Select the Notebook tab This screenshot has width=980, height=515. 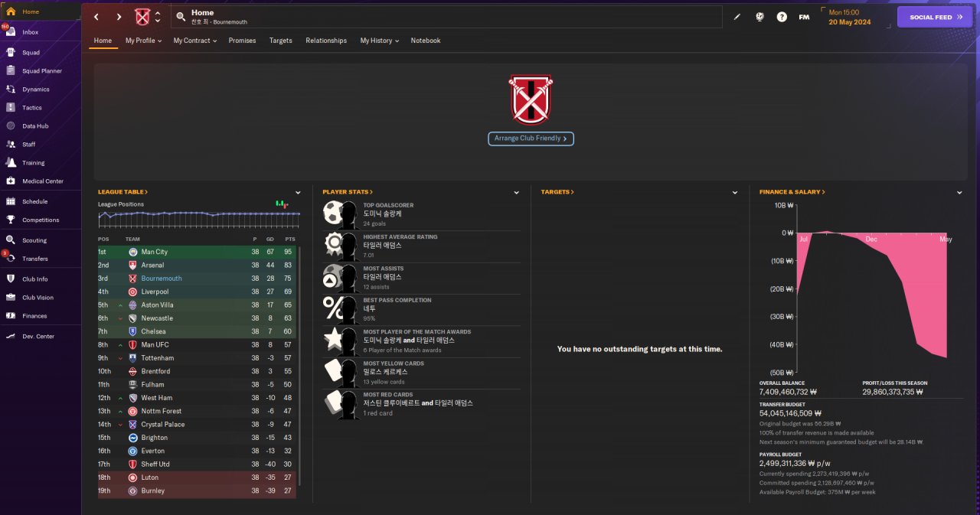coord(426,41)
